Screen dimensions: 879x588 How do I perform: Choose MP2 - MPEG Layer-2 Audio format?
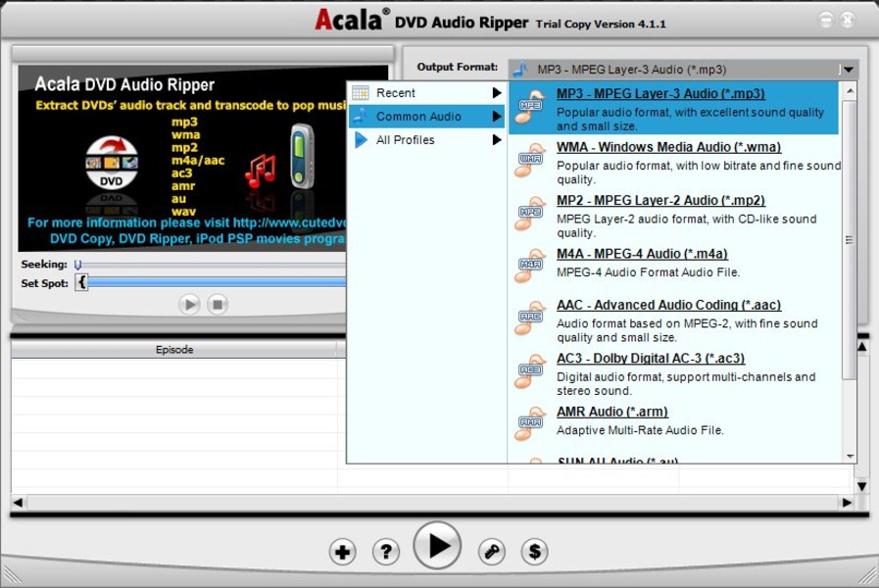674,215
